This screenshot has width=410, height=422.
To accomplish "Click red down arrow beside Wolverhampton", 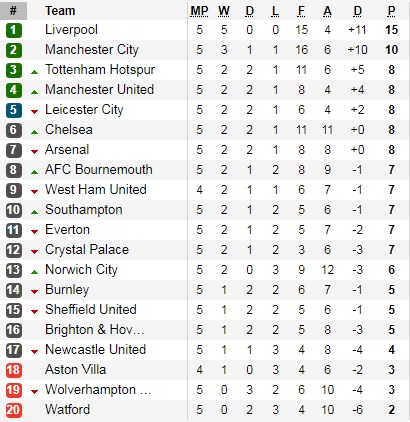I will (34, 392).
